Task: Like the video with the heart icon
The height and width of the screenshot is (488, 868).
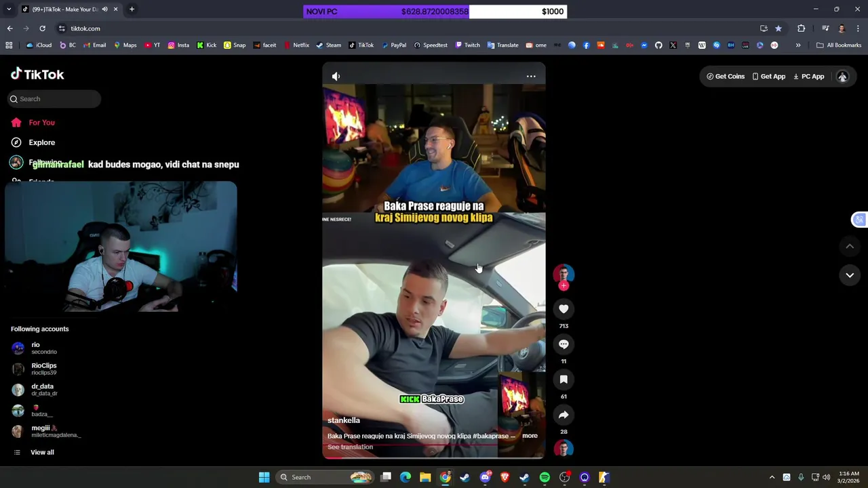Action: (x=564, y=309)
